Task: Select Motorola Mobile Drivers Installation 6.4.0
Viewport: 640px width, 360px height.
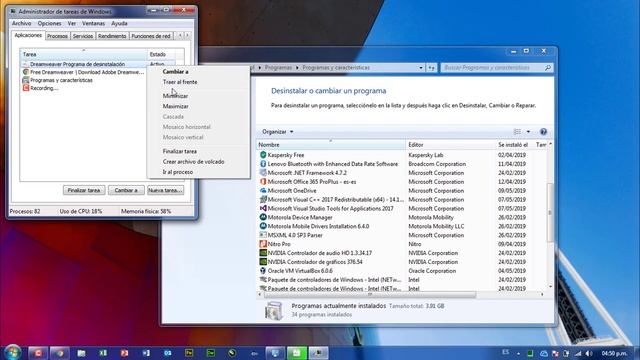Action: (x=402, y=227)
